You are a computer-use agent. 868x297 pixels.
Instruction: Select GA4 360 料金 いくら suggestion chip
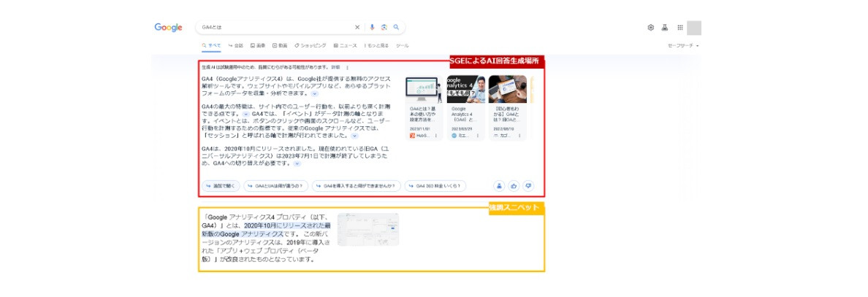[x=436, y=186]
